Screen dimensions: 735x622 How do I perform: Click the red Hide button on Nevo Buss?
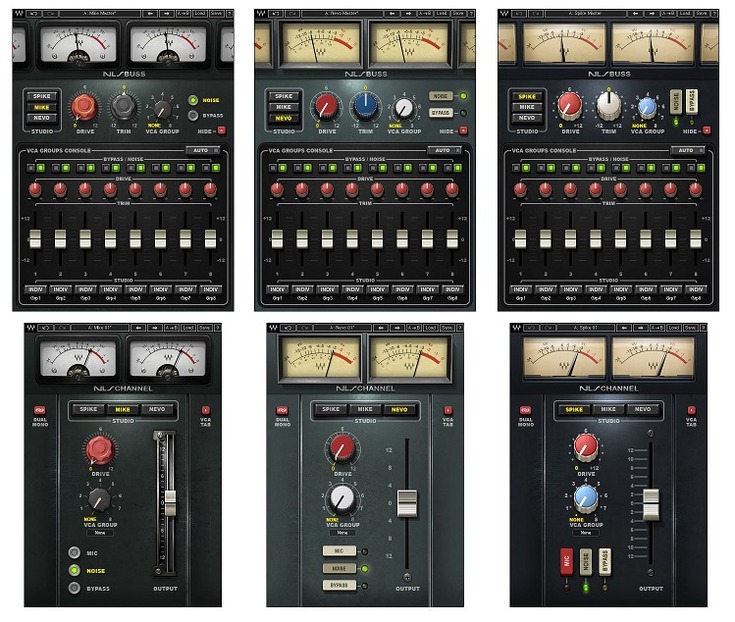463,130
